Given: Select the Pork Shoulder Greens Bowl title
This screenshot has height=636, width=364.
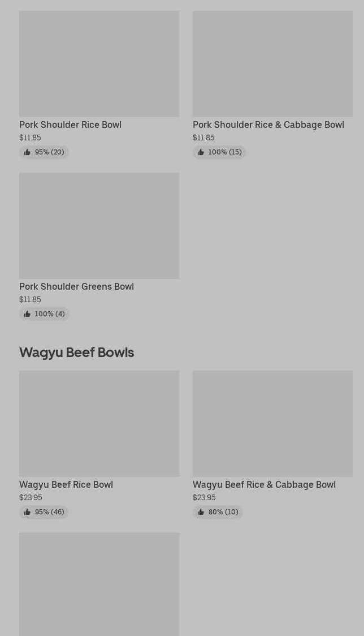Looking at the screenshot, I should click(x=76, y=286).
